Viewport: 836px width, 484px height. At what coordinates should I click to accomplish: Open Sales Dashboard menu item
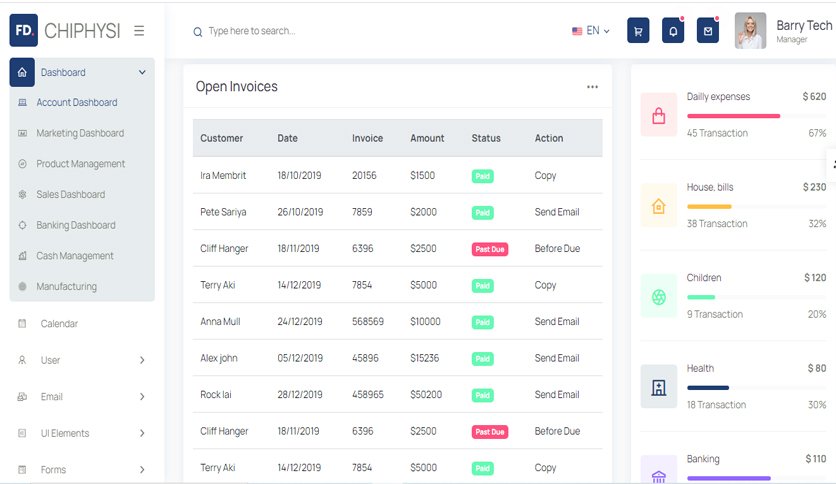point(71,195)
